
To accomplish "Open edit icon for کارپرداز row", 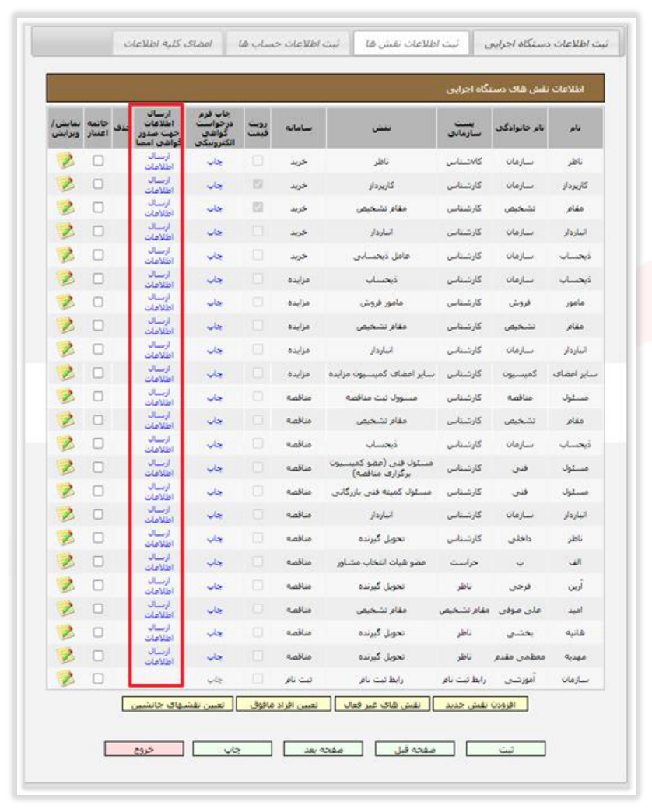I will tap(65, 184).
